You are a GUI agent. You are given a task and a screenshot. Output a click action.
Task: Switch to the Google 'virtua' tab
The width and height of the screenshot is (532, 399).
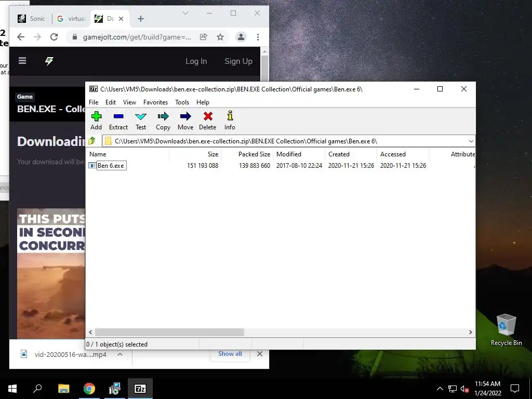(x=71, y=19)
